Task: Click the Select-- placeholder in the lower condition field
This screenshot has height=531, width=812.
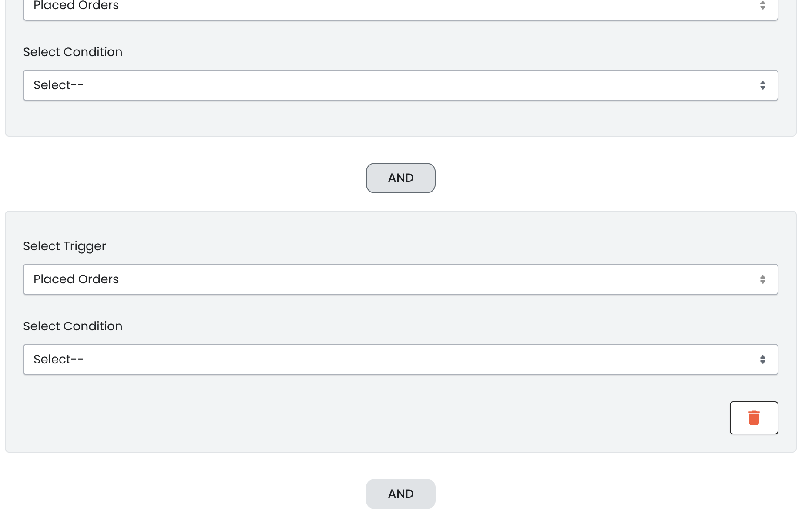Action: pos(58,360)
